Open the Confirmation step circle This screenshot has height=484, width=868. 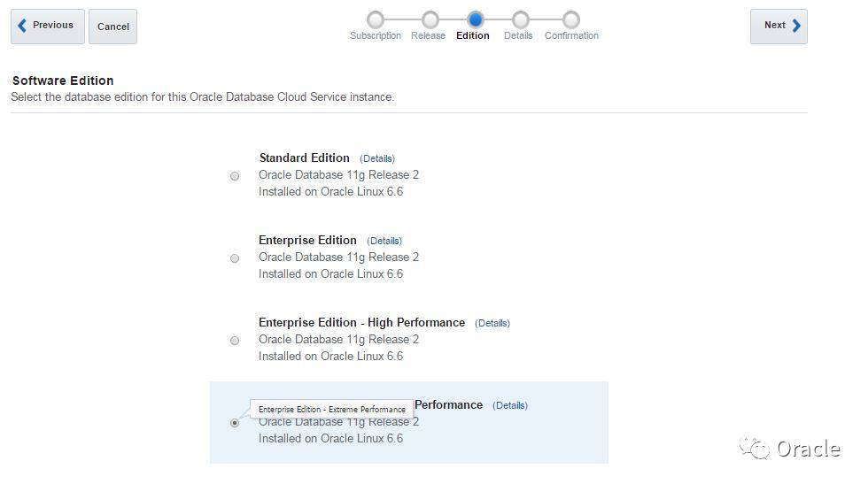pos(571,19)
